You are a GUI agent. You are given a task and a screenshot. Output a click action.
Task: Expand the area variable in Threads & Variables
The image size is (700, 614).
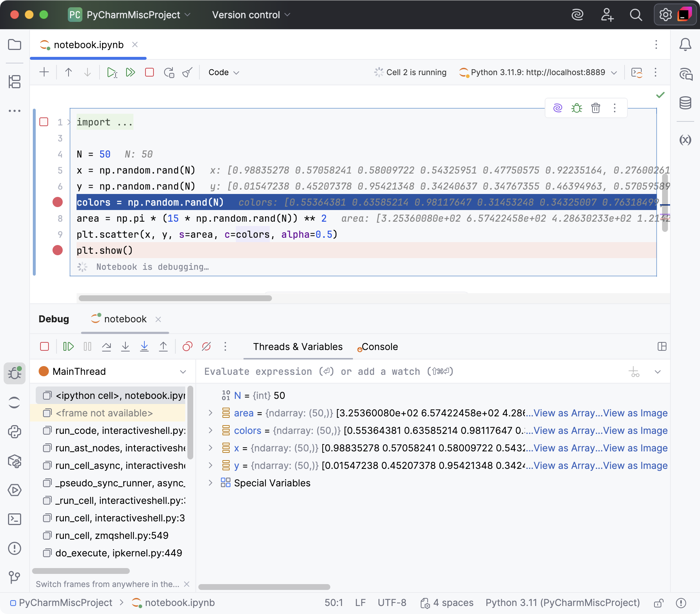210,413
